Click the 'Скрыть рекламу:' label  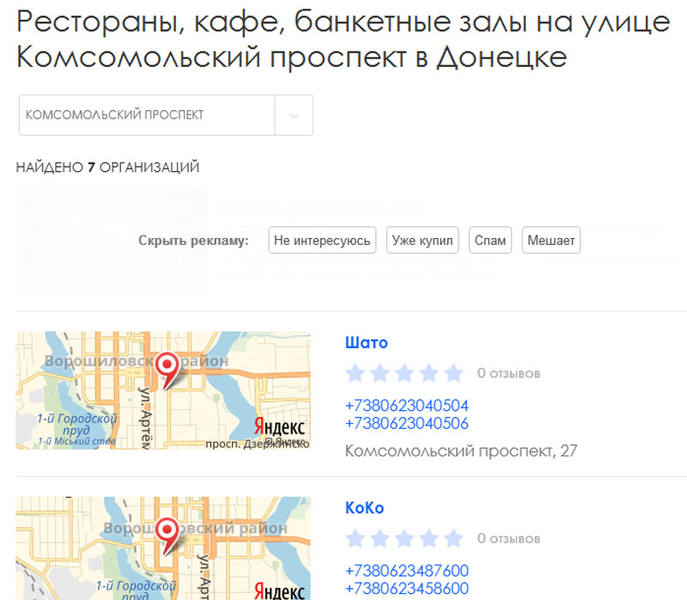click(x=193, y=241)
